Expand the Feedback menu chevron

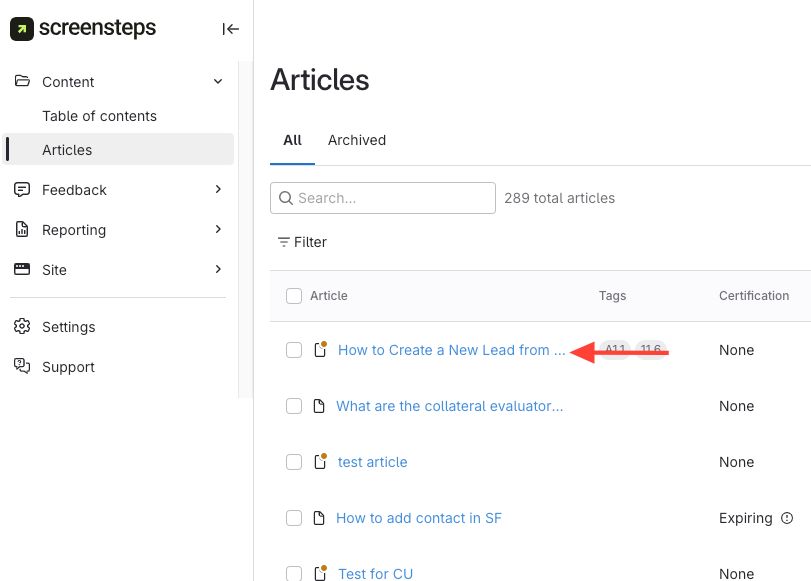pos(218,190)
